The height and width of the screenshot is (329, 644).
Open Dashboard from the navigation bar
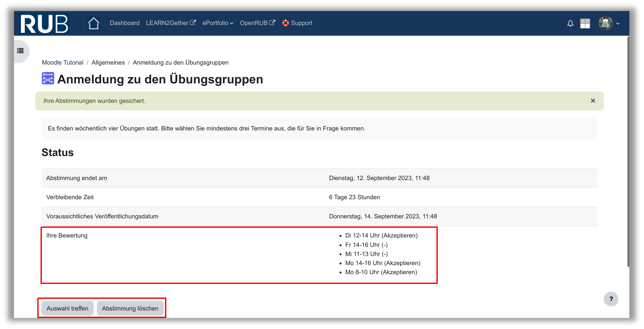tap(125, 23)
